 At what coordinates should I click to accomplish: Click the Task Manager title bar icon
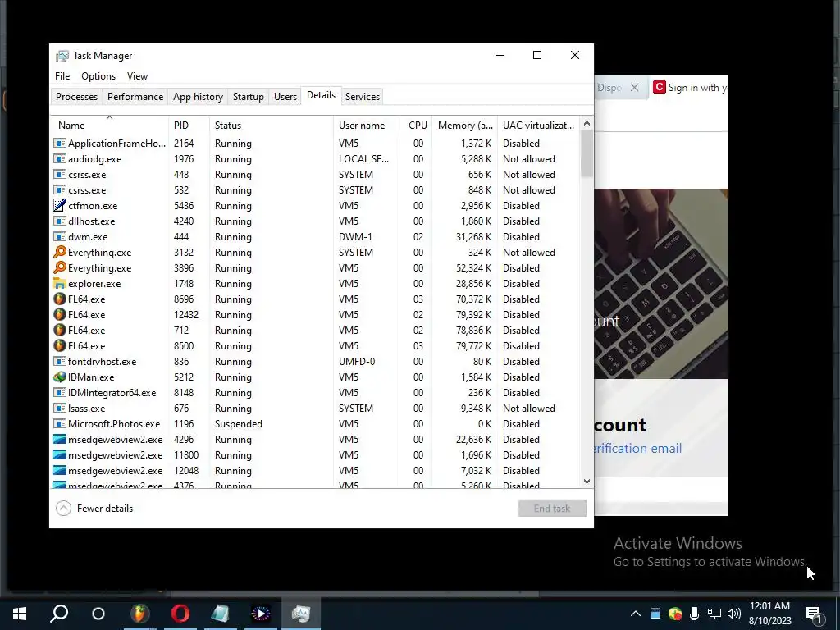click(x=62, y=56)
